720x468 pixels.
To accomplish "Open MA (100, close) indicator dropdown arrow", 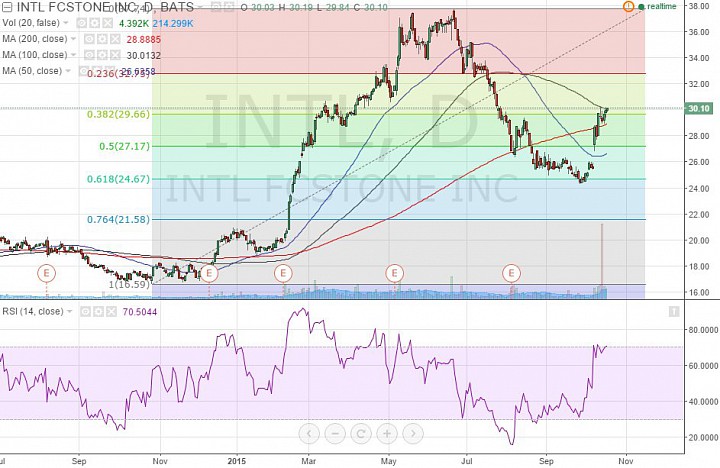I will pos(73,55).
